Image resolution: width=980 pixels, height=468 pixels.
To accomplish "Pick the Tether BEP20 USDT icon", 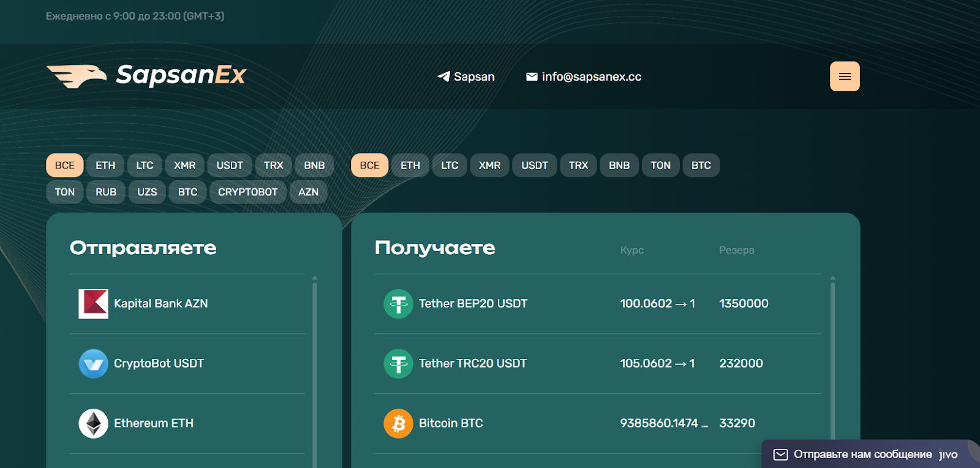I will click(399, 304).
